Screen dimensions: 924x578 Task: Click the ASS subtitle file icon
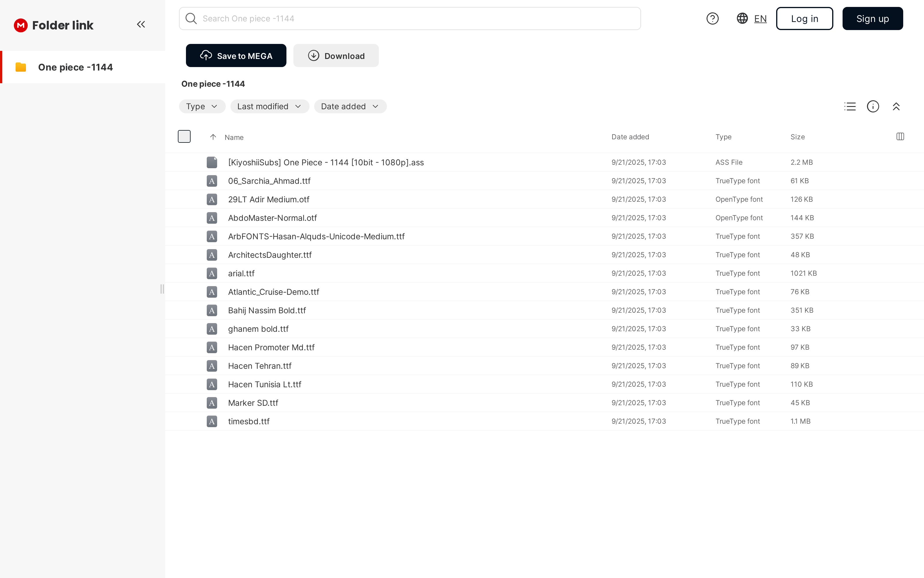coord(212,162)
